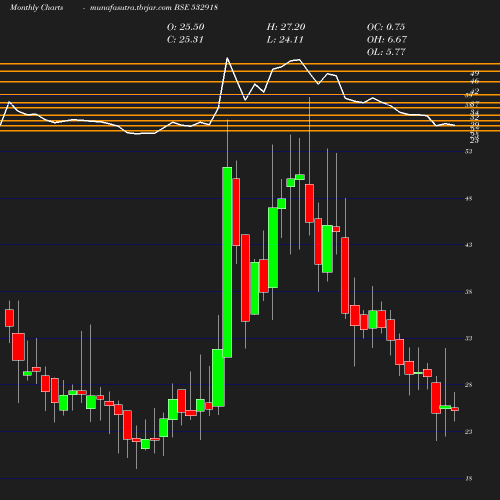The image size is (500, 500).
Task: Click the "OH: 6.67" reading
Action: click(x=387, y=40)
